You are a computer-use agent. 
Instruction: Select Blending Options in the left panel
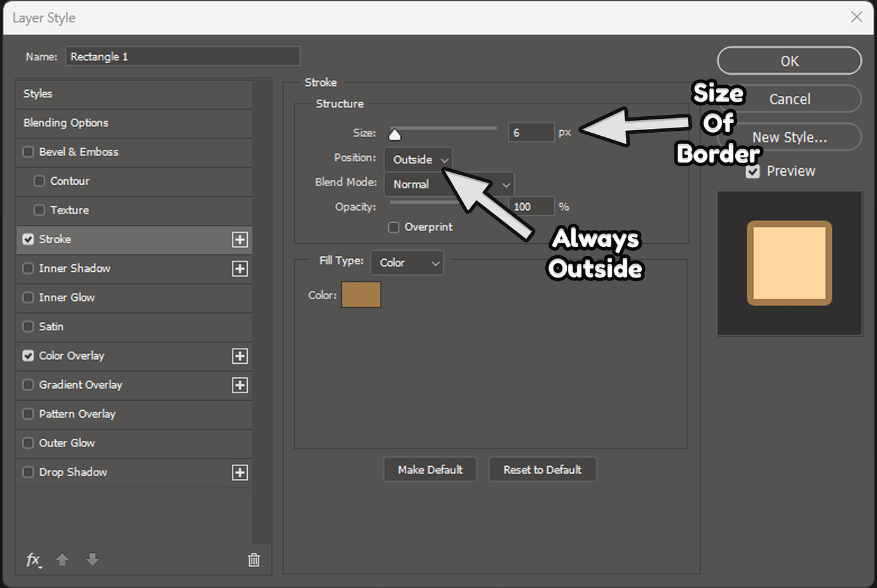coord(66,123)
